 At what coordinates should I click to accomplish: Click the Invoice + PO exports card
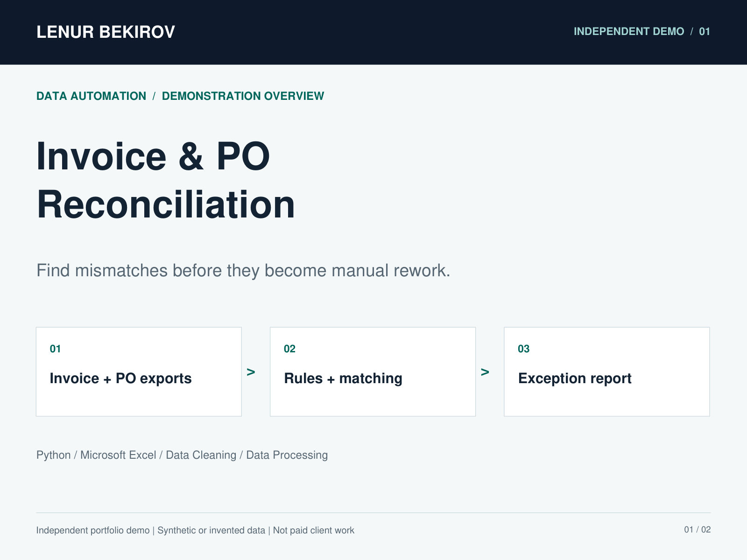click(x=139, y=371)
